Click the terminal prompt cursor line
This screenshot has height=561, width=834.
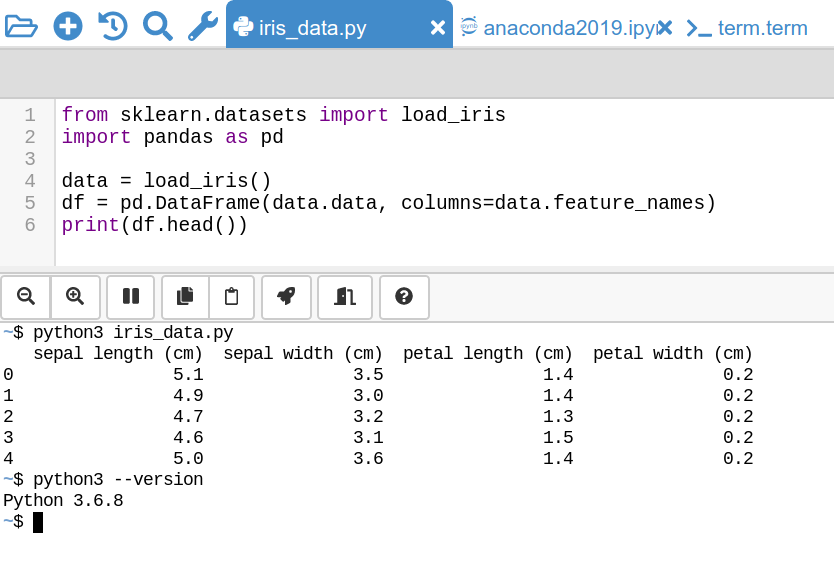tap(38, 522)
